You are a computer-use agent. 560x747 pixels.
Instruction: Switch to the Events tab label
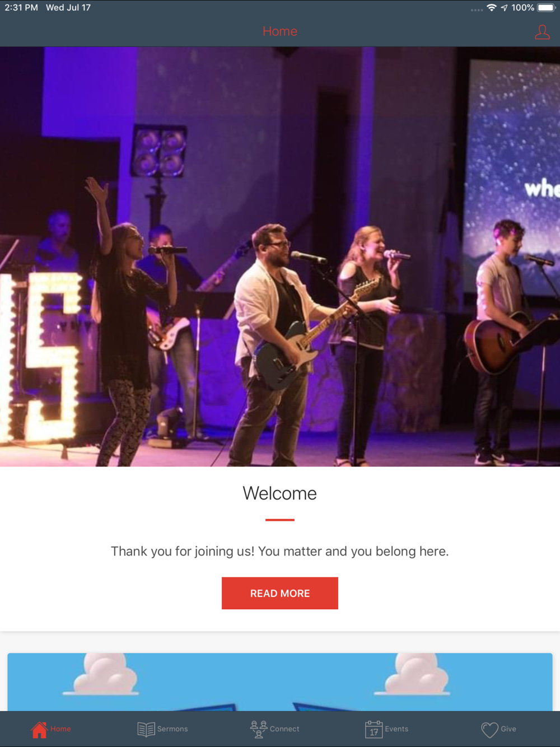point(396,729)
